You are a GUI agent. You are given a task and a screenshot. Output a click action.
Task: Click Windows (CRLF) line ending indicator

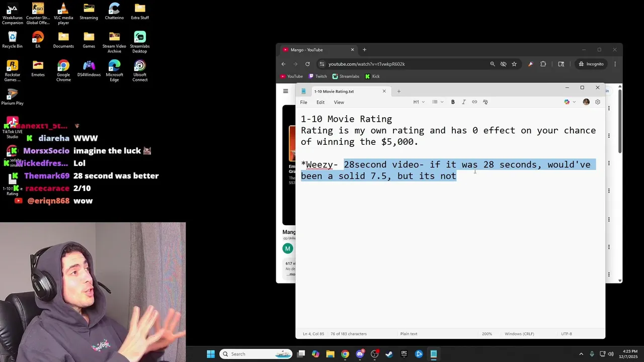[520, 334]
